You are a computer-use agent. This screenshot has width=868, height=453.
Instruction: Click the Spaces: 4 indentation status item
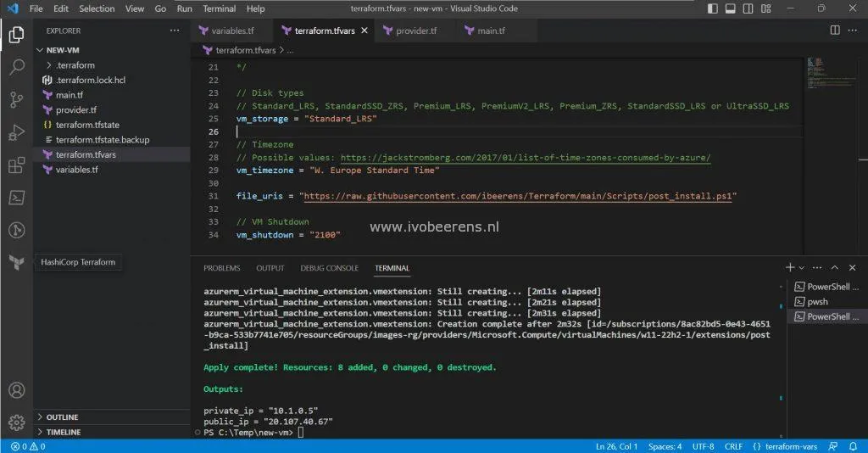pyautogui.click(x=665, y=446)
